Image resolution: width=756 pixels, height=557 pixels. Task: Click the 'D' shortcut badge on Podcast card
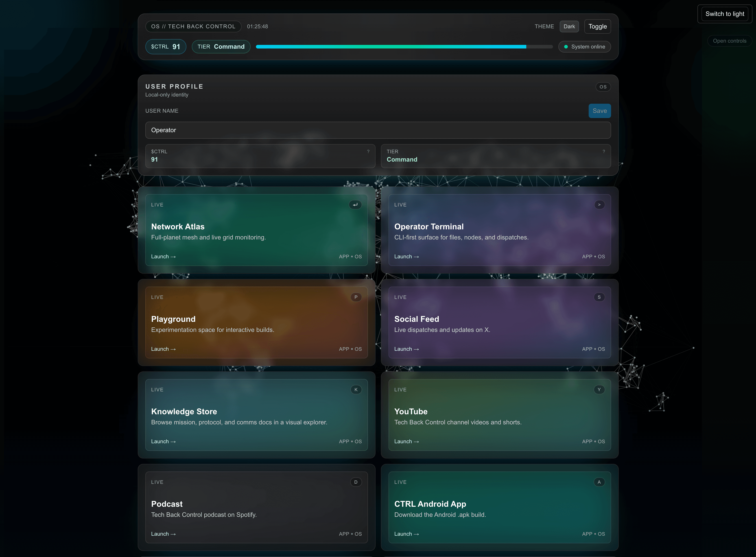click(356, 482)
